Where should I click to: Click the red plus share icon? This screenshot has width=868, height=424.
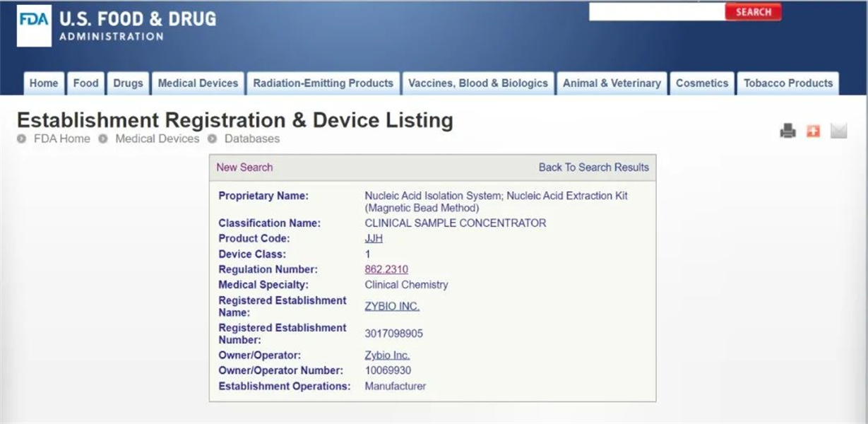click(813, 131)
